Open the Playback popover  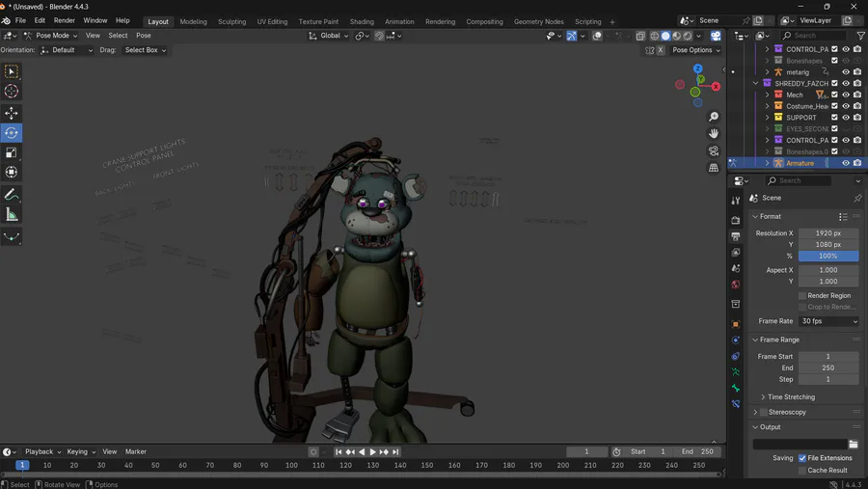click(x=42, y=452)
